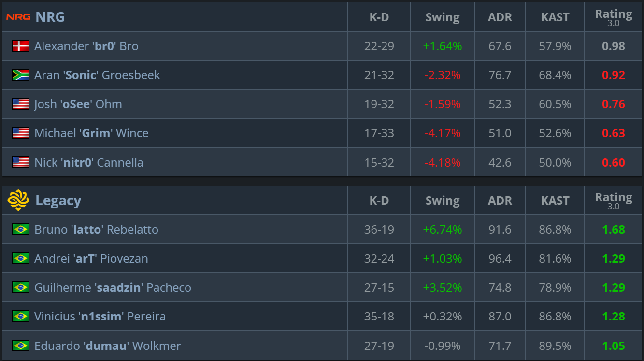Click the US flag beside oSee
The width and height of the screenshot is (644, 361).
21,104
